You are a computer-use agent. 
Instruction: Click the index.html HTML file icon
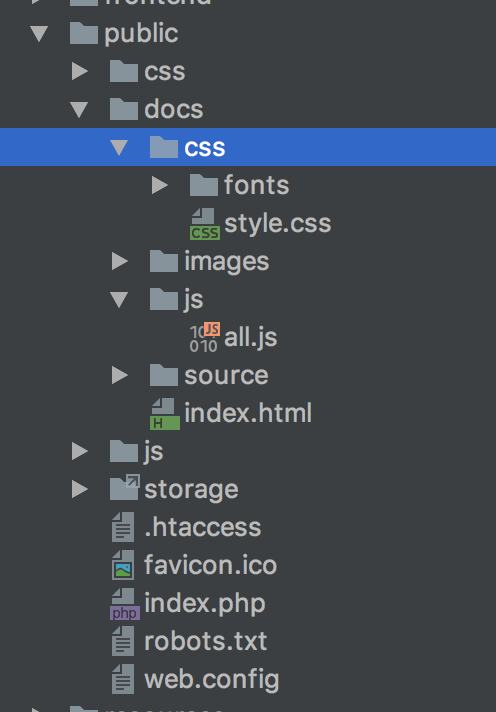click(165, 414)
